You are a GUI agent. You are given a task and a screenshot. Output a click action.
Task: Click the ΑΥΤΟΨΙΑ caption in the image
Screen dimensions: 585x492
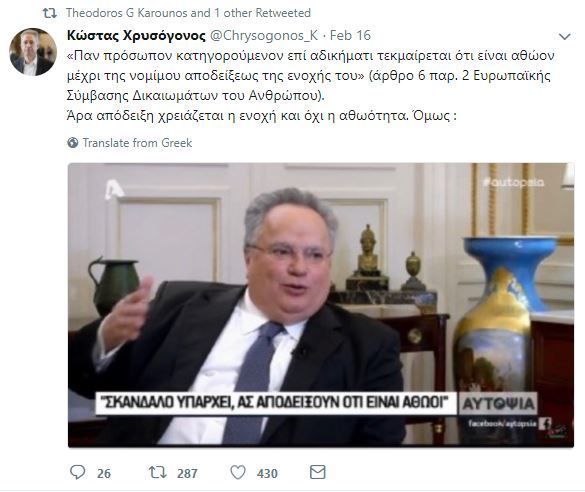pos(498,404)
